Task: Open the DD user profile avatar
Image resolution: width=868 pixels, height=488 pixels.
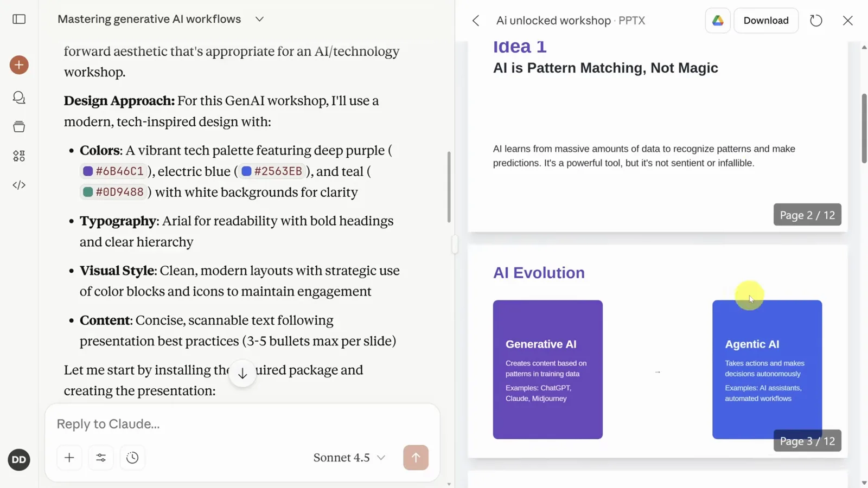Action: coord(19,460)
